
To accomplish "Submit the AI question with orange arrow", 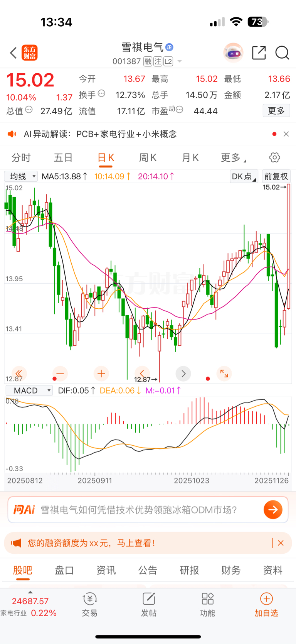I will click(x=273, y=510).
